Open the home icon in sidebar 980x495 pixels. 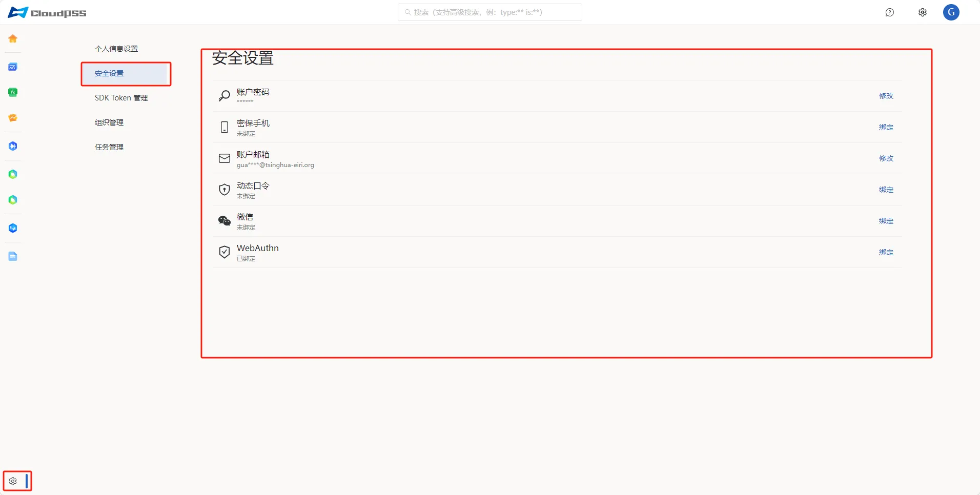tap(13, 38)
